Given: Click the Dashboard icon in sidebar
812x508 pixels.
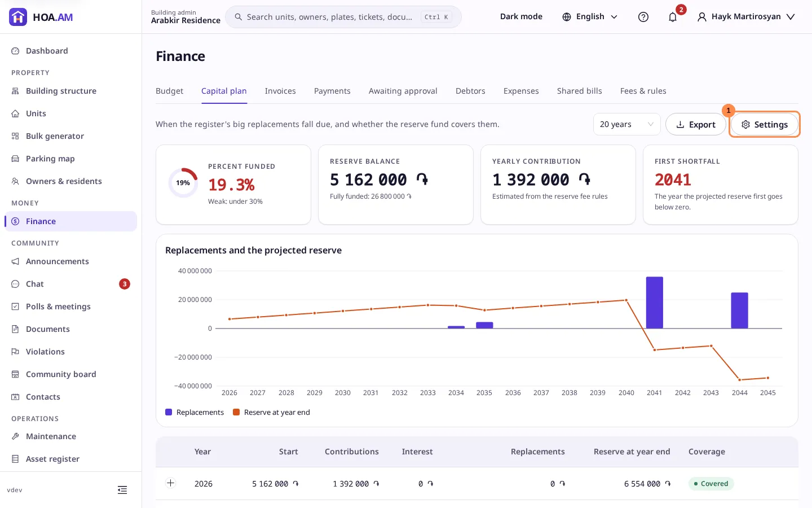Looking at the screenshot, I should point(15,51).
